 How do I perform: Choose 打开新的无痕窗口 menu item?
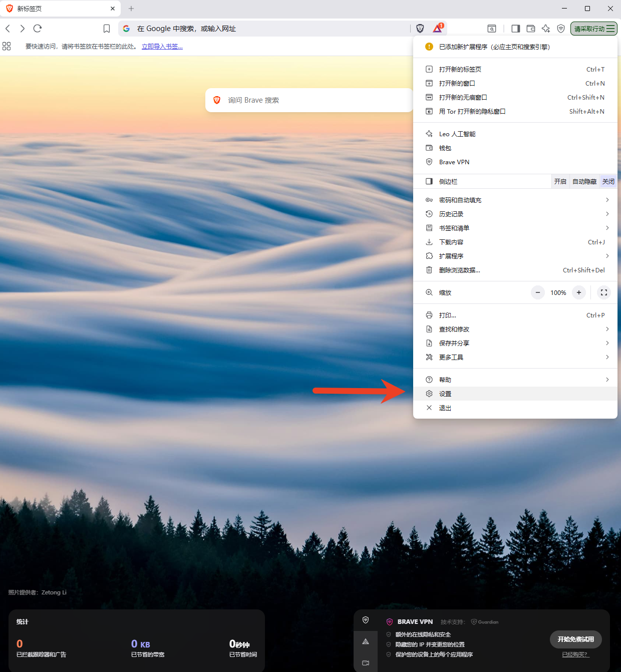[x=463, y=97]
